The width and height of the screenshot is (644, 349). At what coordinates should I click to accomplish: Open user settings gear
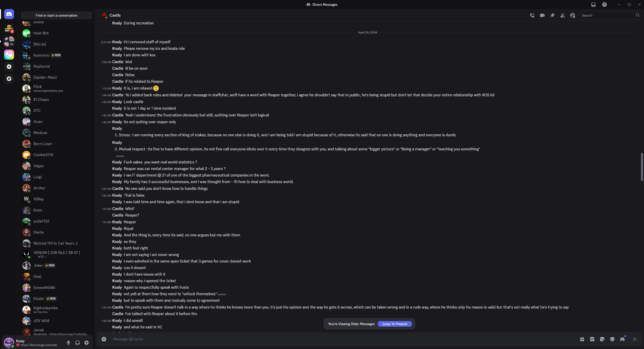pyautogui.click(x=87, y=343)
